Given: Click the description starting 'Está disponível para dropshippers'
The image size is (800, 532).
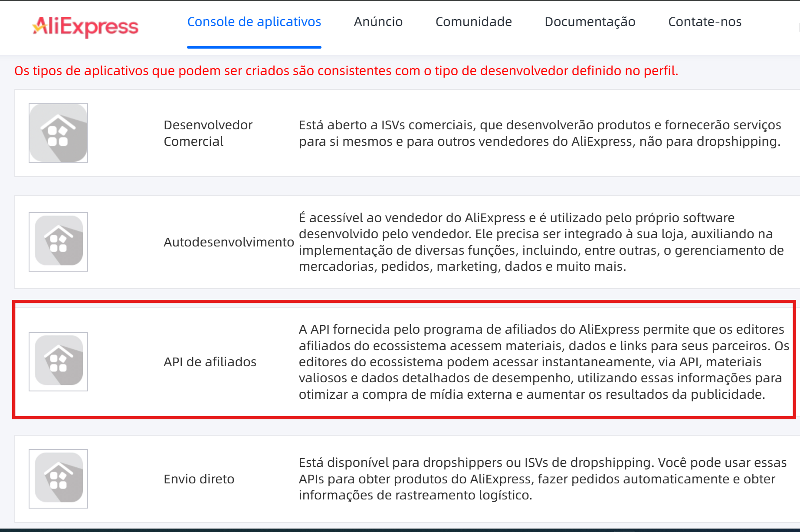Looking at the screenshot, I should [x=543, y=479].
